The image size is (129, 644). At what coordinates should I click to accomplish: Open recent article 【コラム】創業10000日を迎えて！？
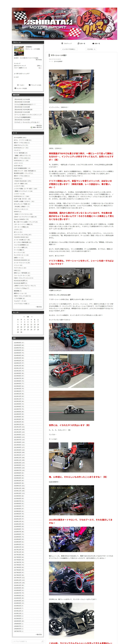tap(25, 105)
